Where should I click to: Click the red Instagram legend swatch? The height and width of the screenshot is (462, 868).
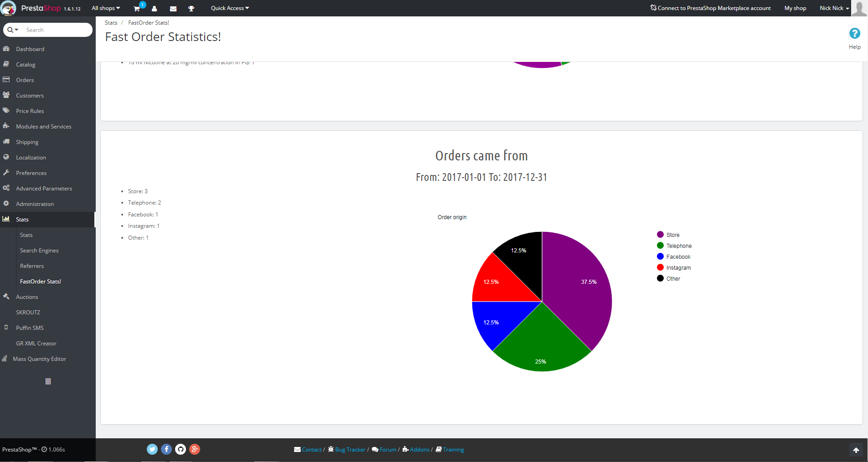point(660,267)
